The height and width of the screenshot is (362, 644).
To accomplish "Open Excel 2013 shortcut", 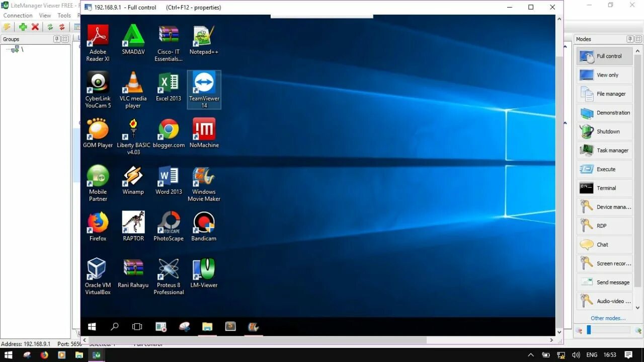I will pyautogui.click(x=169, y=87).
